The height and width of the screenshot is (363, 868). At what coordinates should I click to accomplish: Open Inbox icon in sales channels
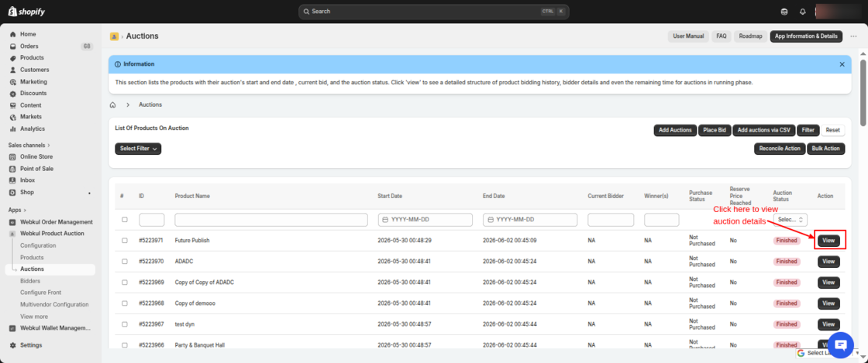[x=12, y=180]
